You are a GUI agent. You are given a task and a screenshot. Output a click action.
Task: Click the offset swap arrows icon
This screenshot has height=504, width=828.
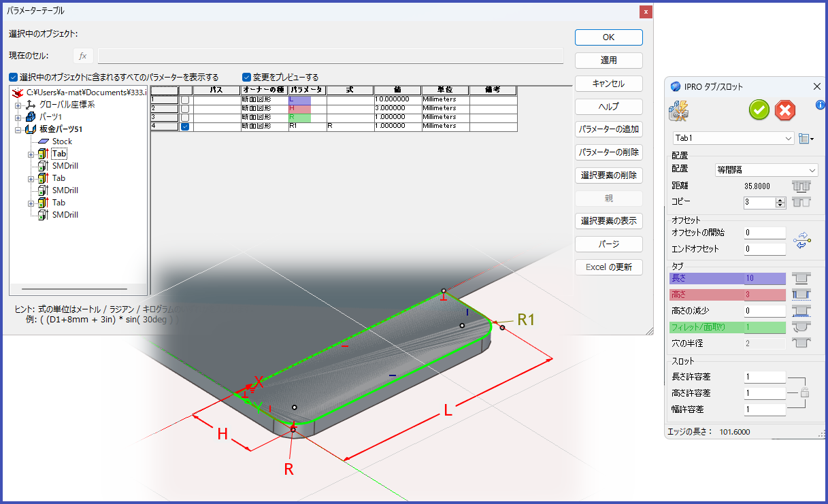click(x=803, y=240)
